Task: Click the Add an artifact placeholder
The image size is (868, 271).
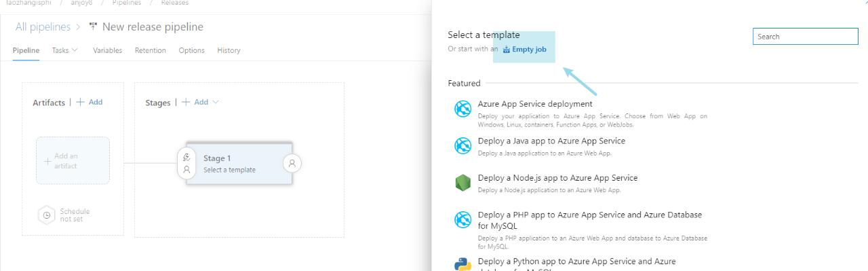Action: point(73,161)
